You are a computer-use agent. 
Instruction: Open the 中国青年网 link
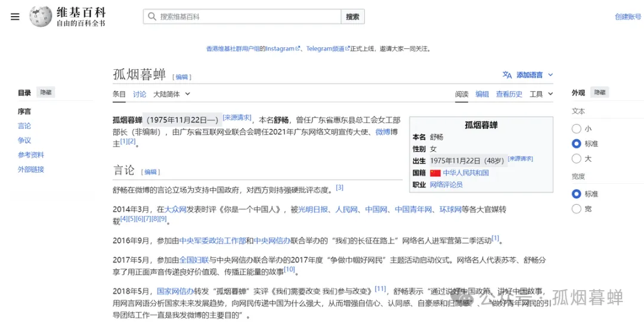[414, 210]
